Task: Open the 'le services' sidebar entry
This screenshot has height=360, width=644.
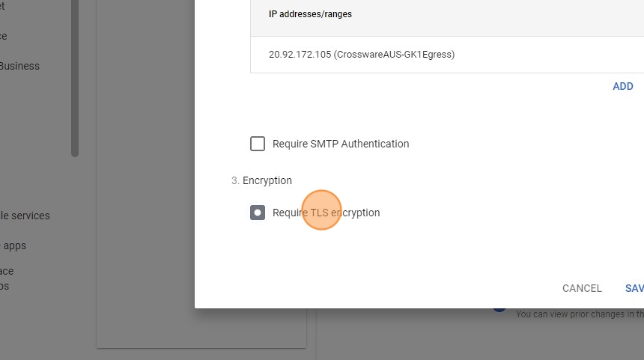Action: tap(25, 216)
